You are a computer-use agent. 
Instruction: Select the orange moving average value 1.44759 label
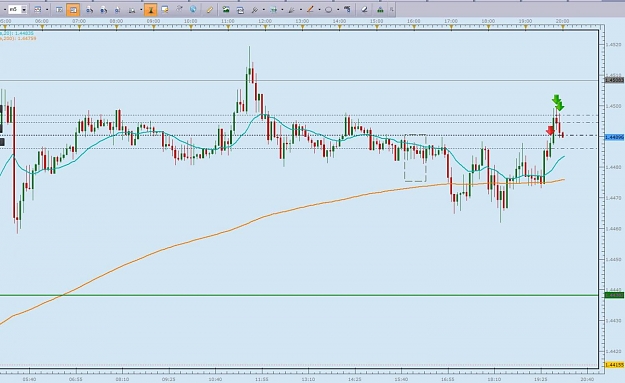[18, 39]
